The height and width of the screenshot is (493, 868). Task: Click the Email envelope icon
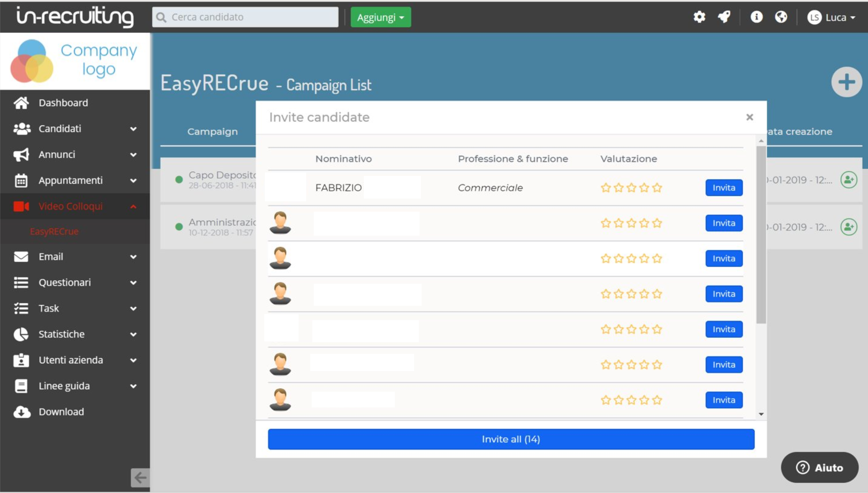click(21, 257)
